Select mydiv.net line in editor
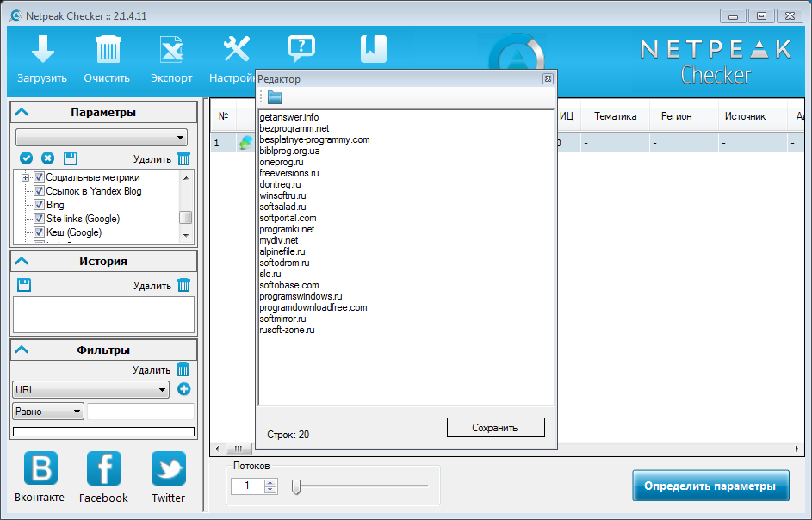Screen dimensions: 812x520 point(279,240)
